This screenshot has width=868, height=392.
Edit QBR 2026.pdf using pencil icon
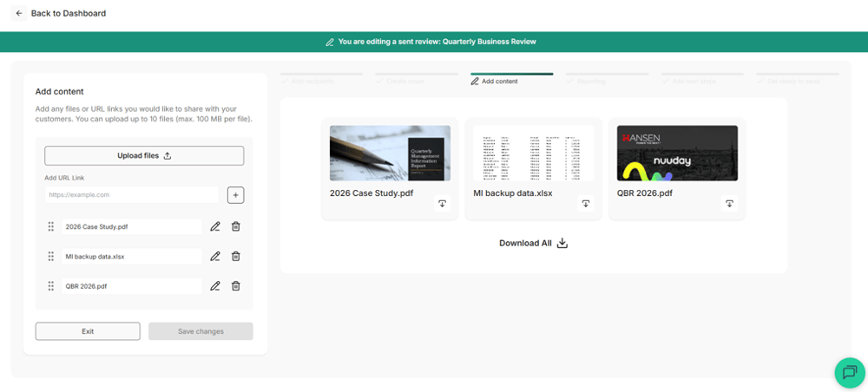[215, 286]
